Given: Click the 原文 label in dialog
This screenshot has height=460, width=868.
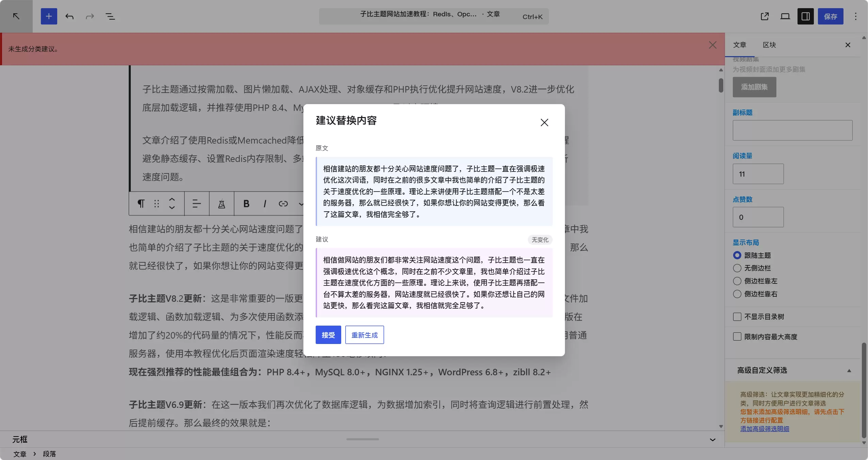Looking at the screenshot, I should point(322,148).
